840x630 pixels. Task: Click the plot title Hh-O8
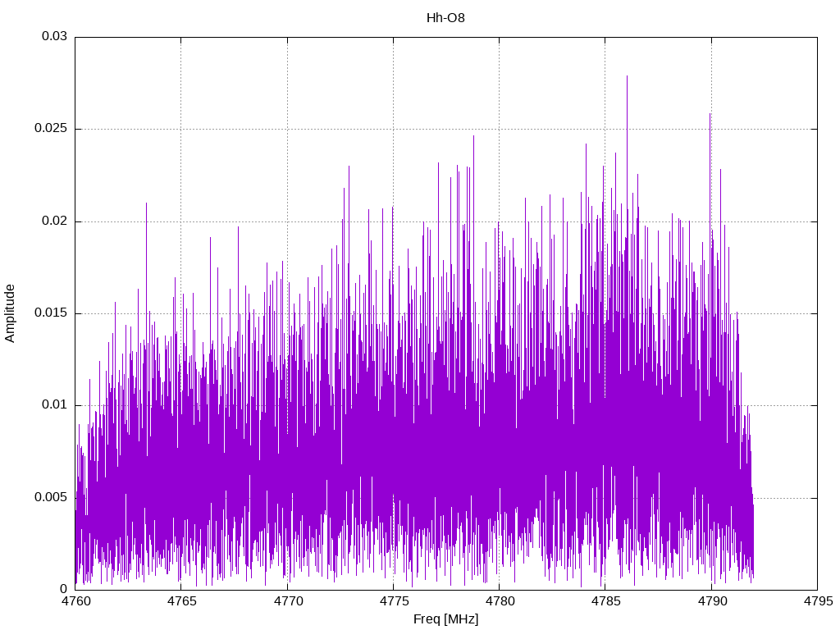(x=445, y=18)
